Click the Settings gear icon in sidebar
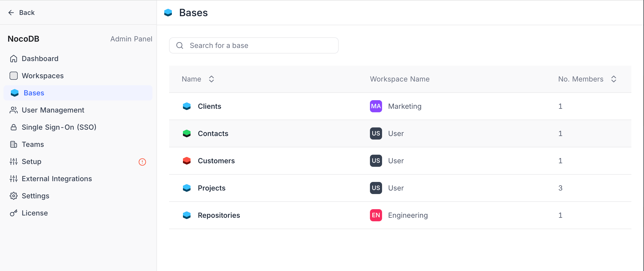The width and height of the screenshot is (644, 271). [14, 196]
